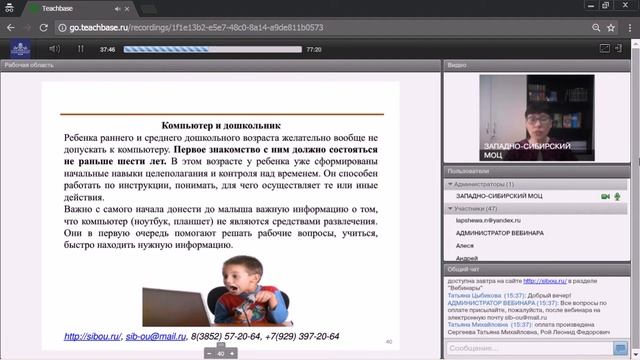Screen dimensions: 640x360
Task: Go back to the previous browser page
Action: [x=11, y=28]
